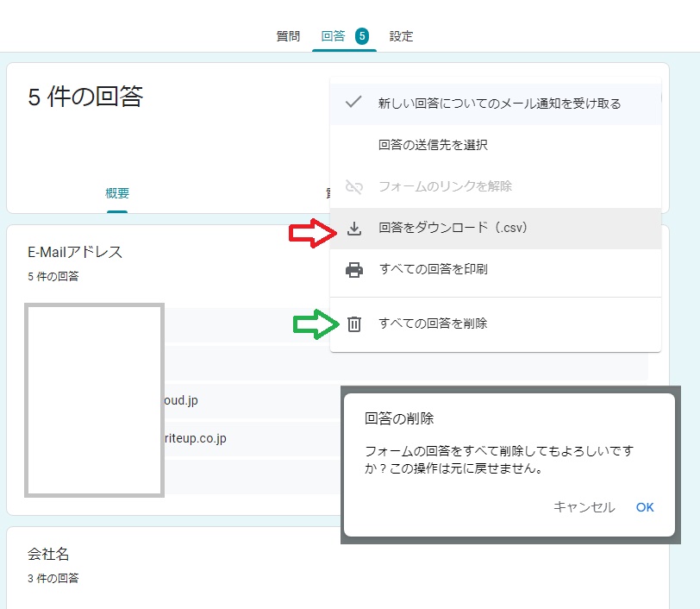Select the 回答 tab label
The height and width of the screenshot is (609, 700).
(333, 36)
